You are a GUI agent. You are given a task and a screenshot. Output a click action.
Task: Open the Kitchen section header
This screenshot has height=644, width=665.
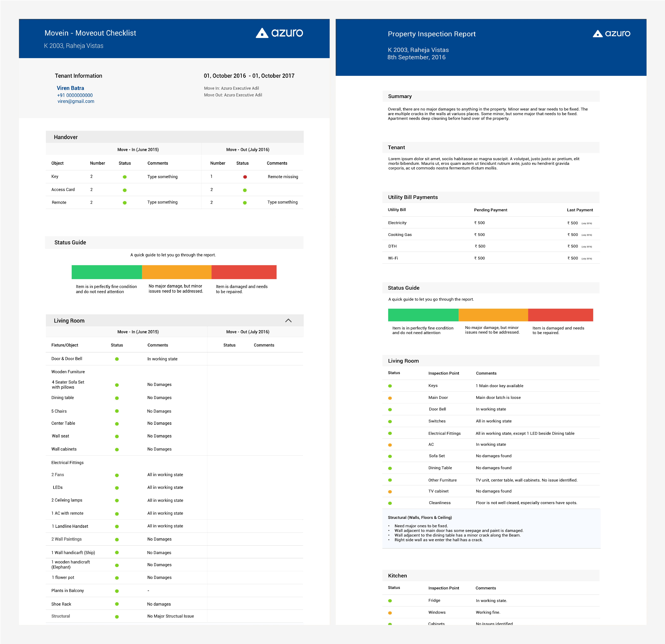tap(491, 576)
